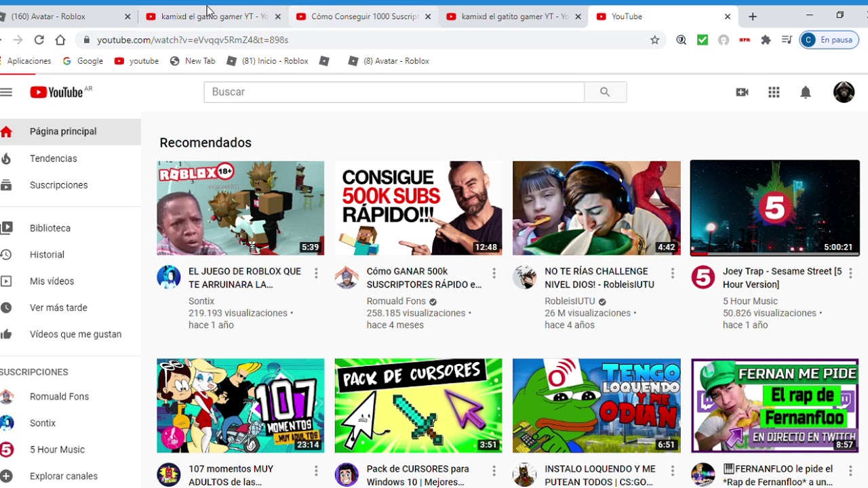This screenshot has width=868, height=488.
Task: Open the 5 Hour Music channel avatar beside Joey Trap
Action: (703, 277)
